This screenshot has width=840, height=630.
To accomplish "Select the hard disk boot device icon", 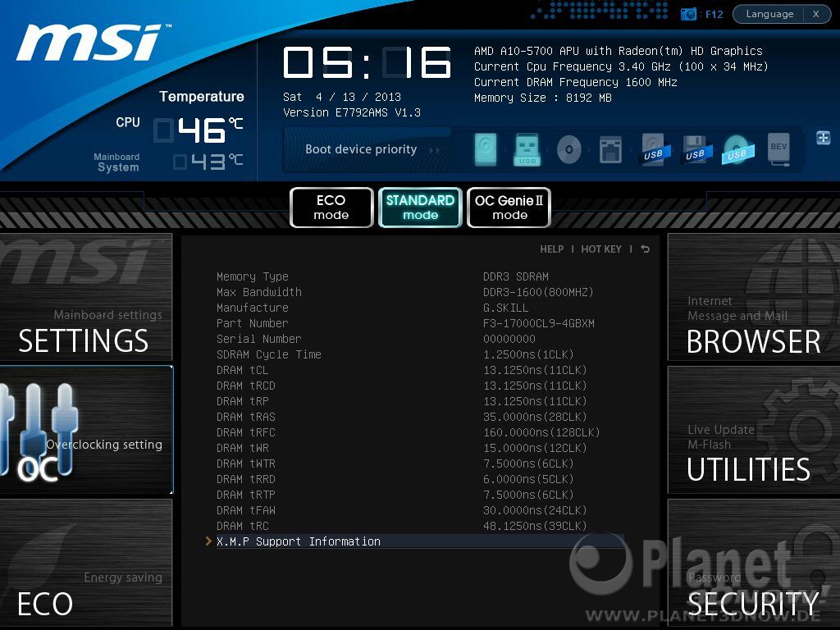I will (486, 149).
